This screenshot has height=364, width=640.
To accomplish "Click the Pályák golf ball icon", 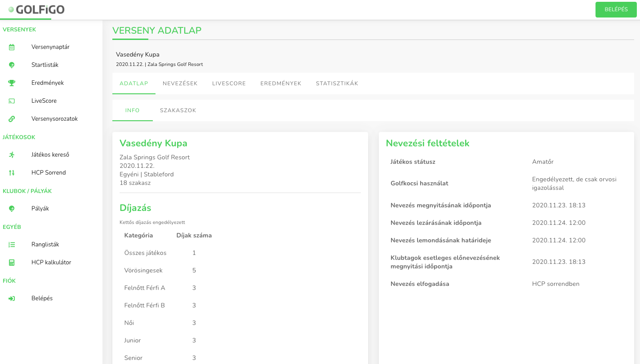I will [x=12, y=209].
